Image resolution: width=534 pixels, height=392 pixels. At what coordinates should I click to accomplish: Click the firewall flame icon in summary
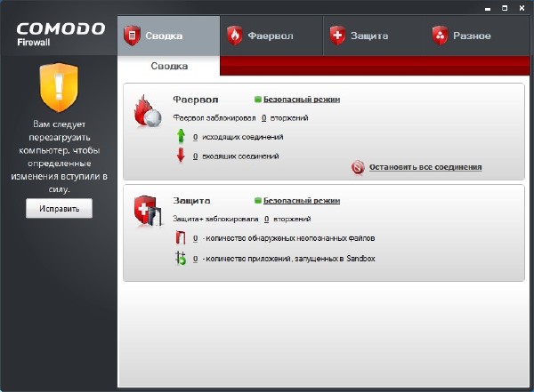click(x=147, y=114)
